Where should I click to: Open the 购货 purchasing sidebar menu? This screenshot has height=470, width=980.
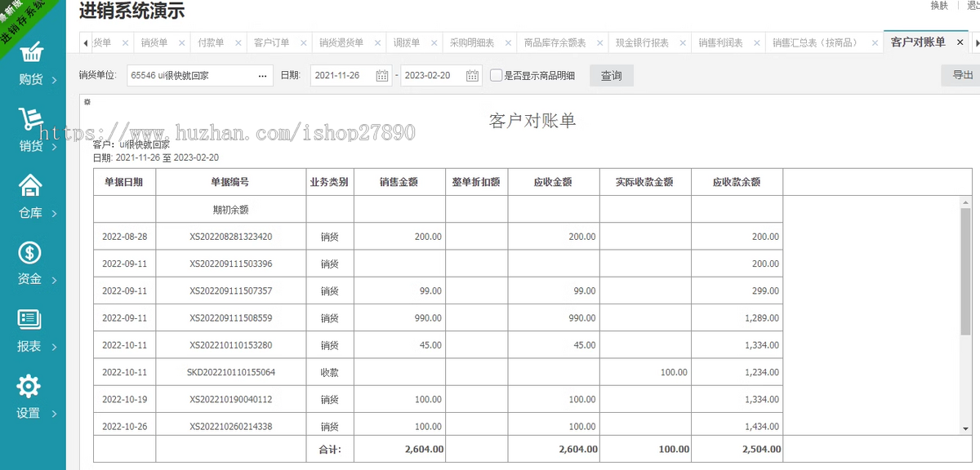(x=33, y=65)
